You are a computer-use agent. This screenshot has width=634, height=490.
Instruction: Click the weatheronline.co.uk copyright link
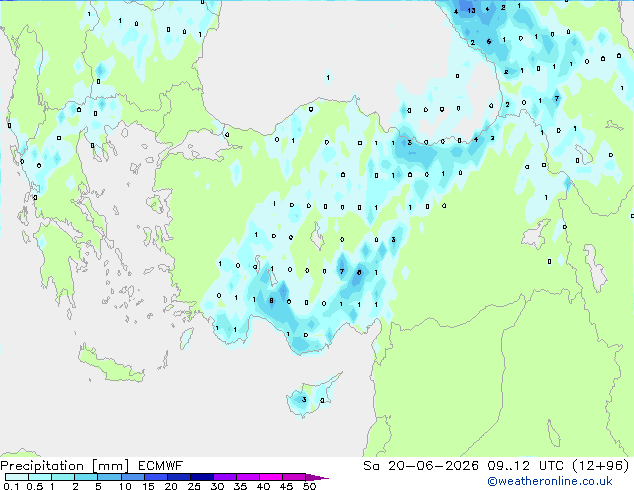coord(549,481)
